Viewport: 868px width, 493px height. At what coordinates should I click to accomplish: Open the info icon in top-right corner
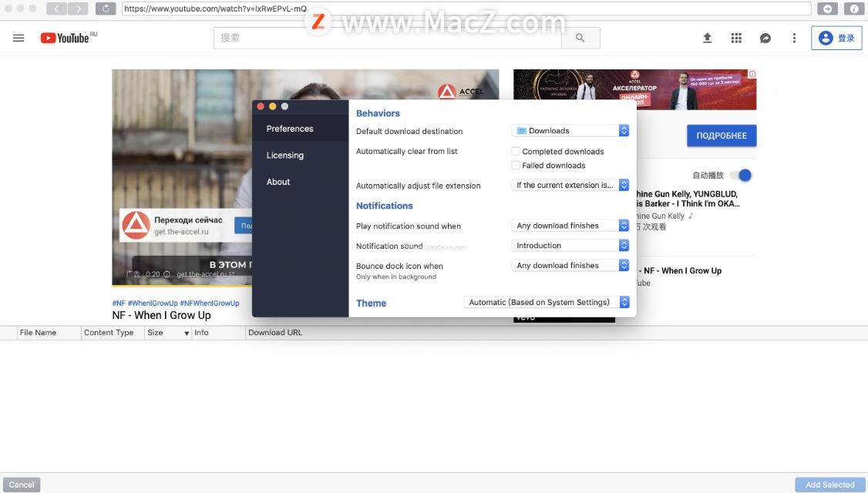coord(854,8)
